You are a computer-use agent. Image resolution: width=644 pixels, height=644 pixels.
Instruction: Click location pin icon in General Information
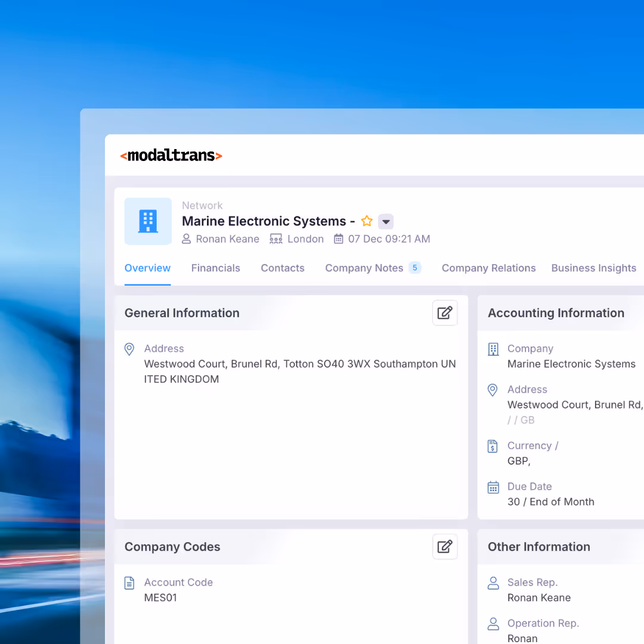click(129, 349)
